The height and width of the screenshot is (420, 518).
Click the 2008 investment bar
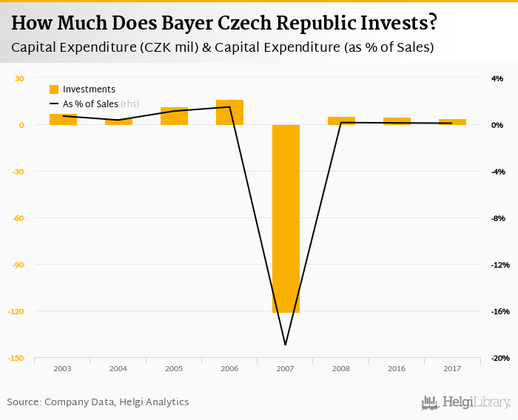tap(341, 121)
